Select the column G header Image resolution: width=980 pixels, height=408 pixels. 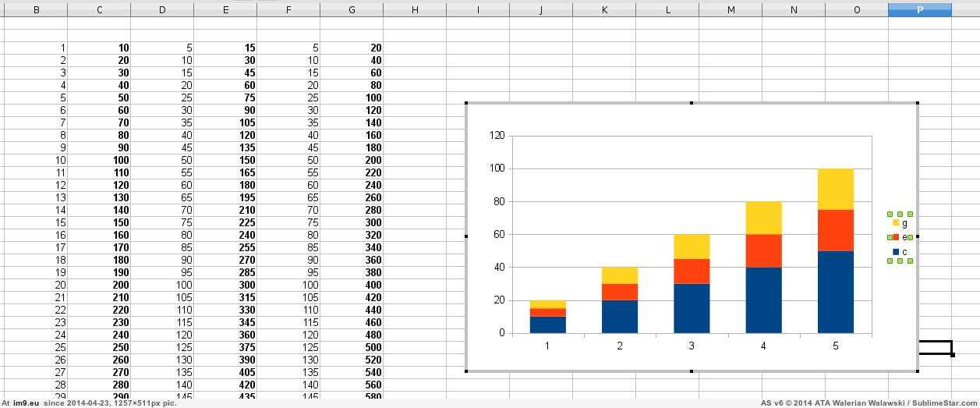click(352, 9)
